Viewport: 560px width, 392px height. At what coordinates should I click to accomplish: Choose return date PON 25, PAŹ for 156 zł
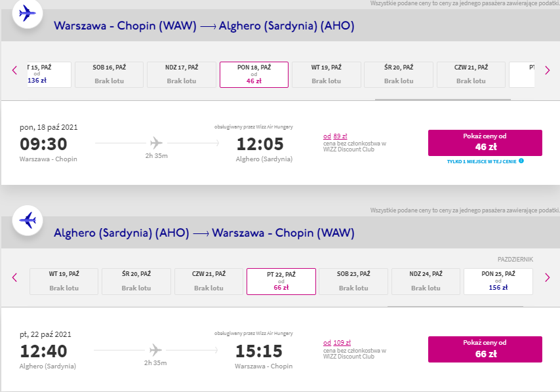click(x=498, y=281)
